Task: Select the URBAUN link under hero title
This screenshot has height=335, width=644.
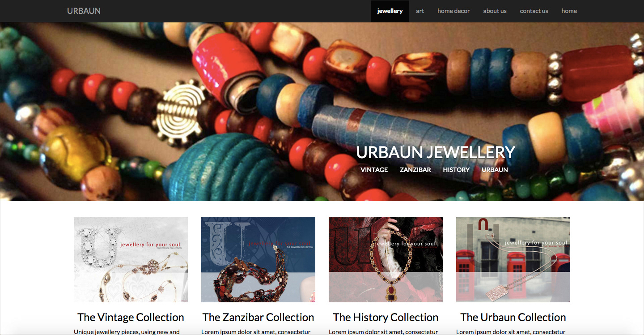Action: [495, 170]
